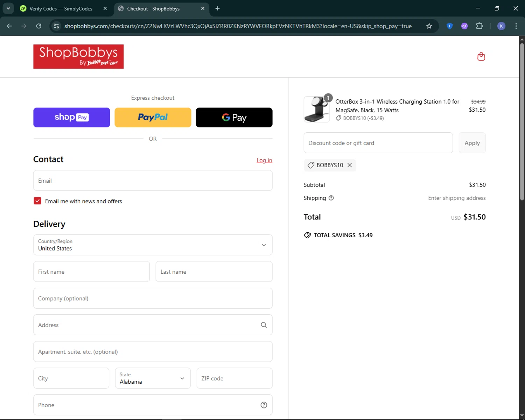
Task: Click the phone field help icon
Action: (x=264, y=405)
